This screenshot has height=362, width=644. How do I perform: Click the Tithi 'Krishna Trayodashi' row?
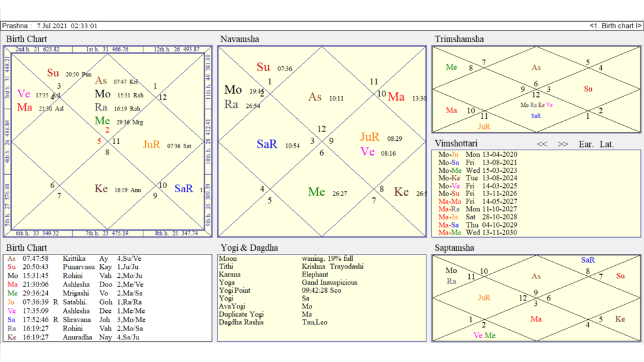pyautogui.click(x=291, y=266)
